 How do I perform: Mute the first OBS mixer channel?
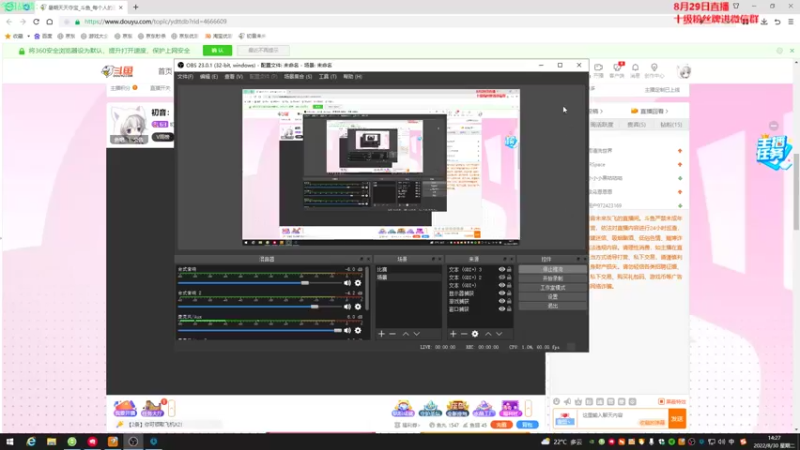coord(347,283)
